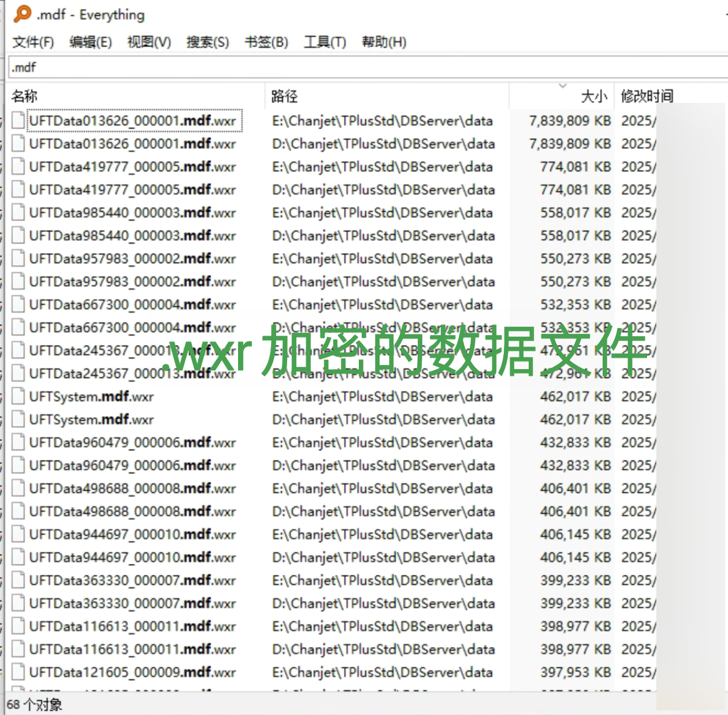Select file name UFTData419777_000005.mdf.wxr on D: drive
Screen dimensions: 728x715
coord(132,190)
